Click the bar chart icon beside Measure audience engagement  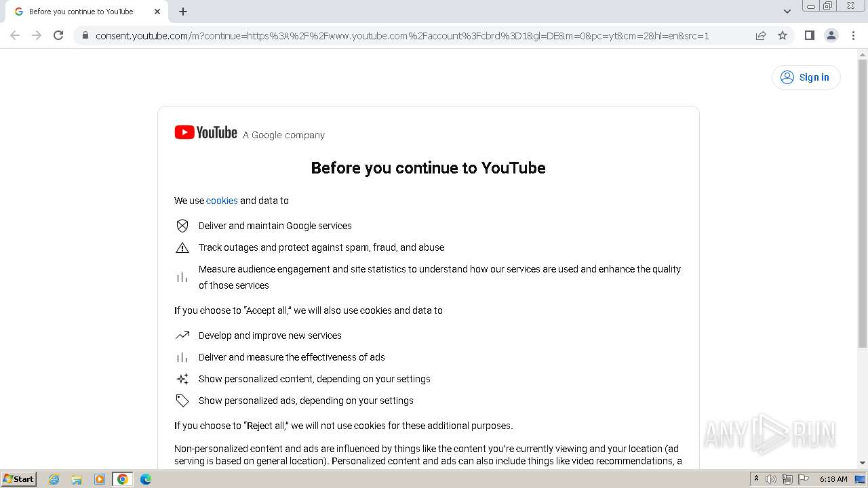[182, 277]
